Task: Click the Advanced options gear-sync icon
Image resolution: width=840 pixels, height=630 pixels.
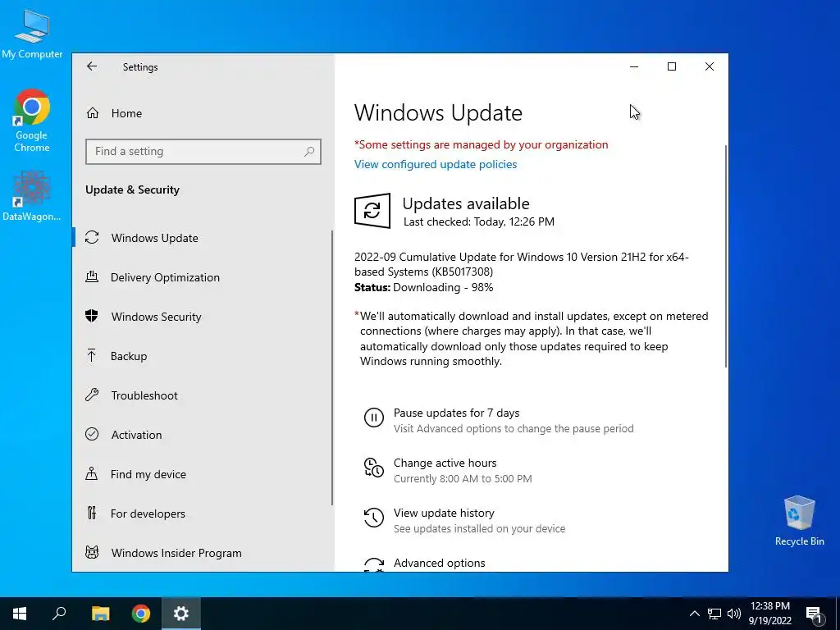Action: (x=374, y=565)
